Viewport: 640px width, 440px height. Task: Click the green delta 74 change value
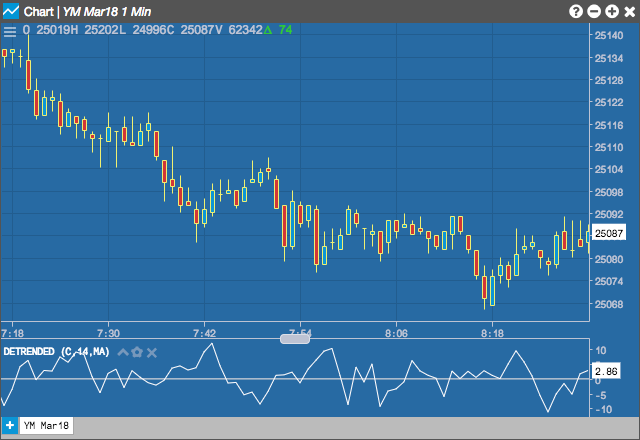278,30
